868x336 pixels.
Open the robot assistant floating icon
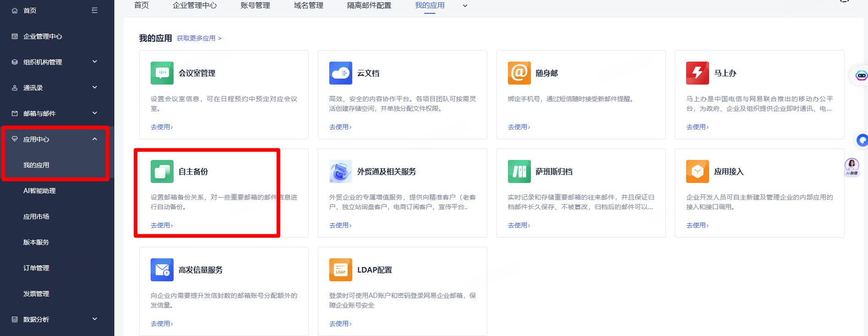pyautogui.click(x=861, y=75)
